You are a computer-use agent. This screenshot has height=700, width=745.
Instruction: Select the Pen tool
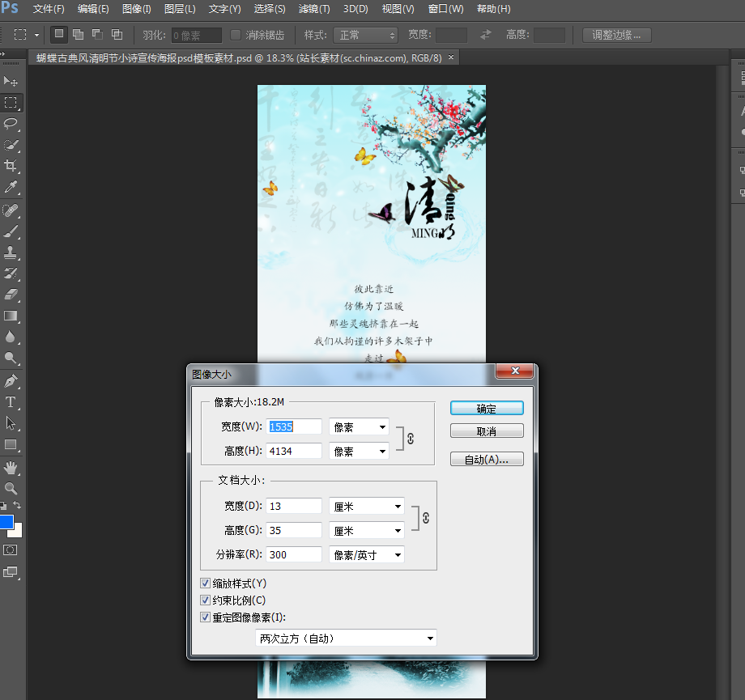point(11,381)
